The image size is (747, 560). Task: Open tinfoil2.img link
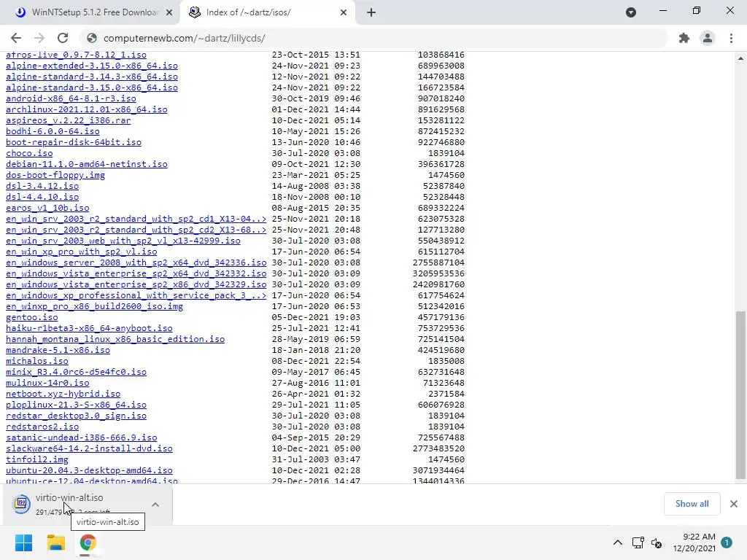point(36,460)
